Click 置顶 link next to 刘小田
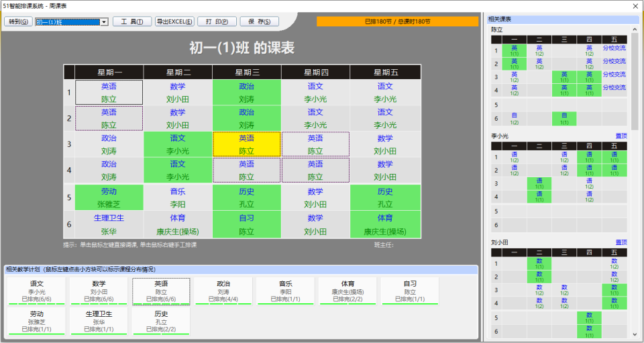Screen dimensions: 644x343 click(x=621, y=242)
